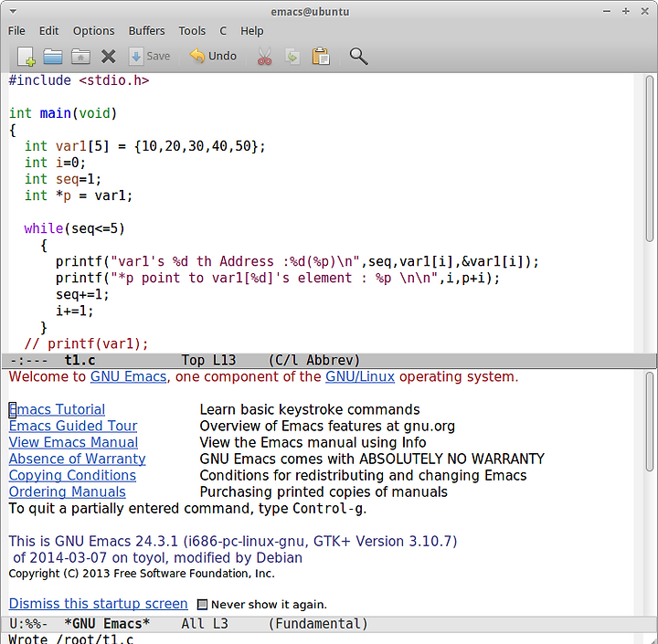Open the C mode menu
This screenshot has width=658, height=644.
(223, 31)
